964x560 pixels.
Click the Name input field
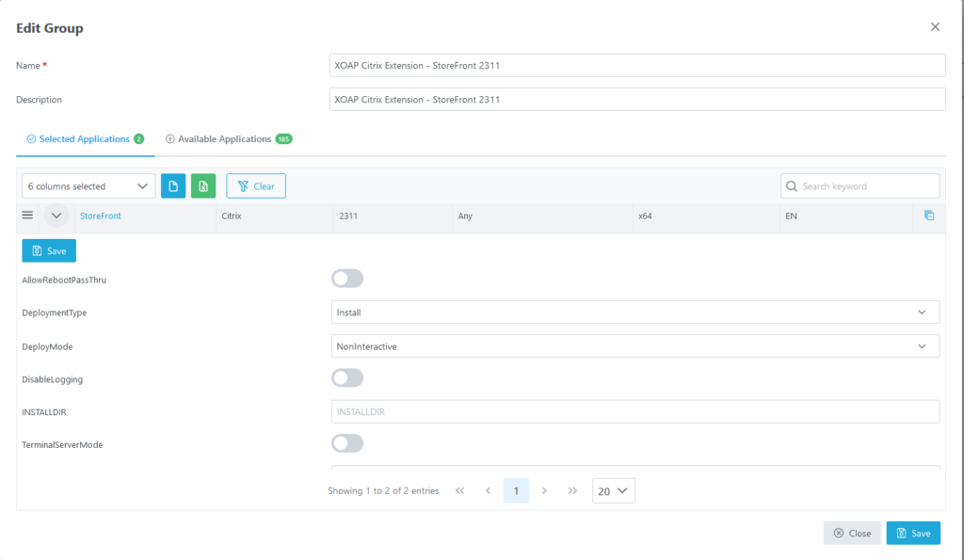pos(637,65)
